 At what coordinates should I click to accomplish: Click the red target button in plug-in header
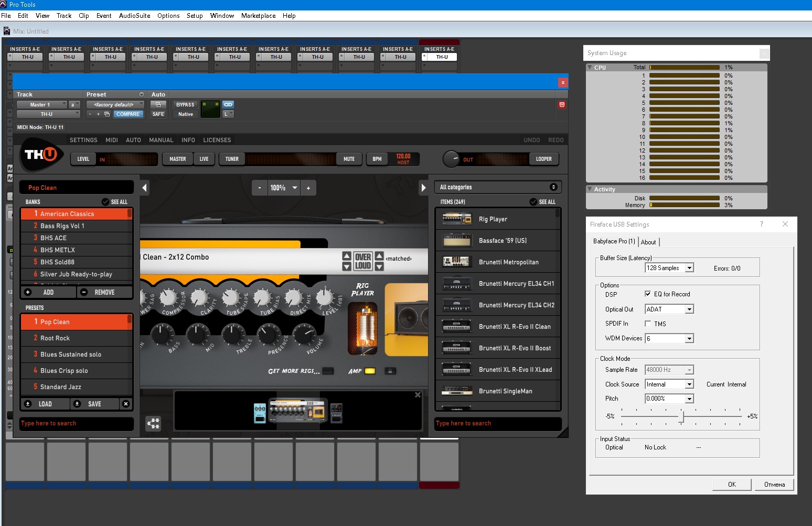tap(562, 104)
